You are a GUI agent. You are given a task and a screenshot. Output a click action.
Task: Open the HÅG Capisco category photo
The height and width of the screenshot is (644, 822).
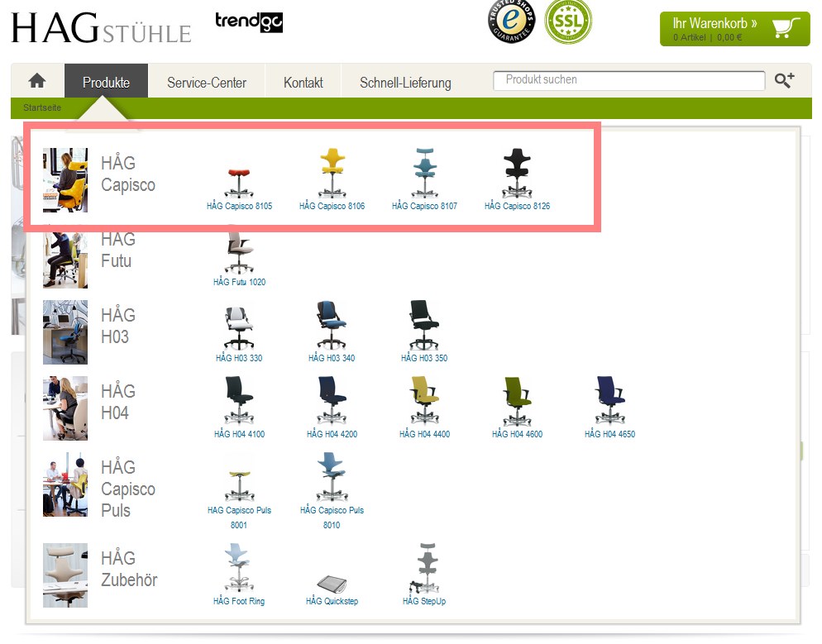pyautogui.click(x=65, y=179)
